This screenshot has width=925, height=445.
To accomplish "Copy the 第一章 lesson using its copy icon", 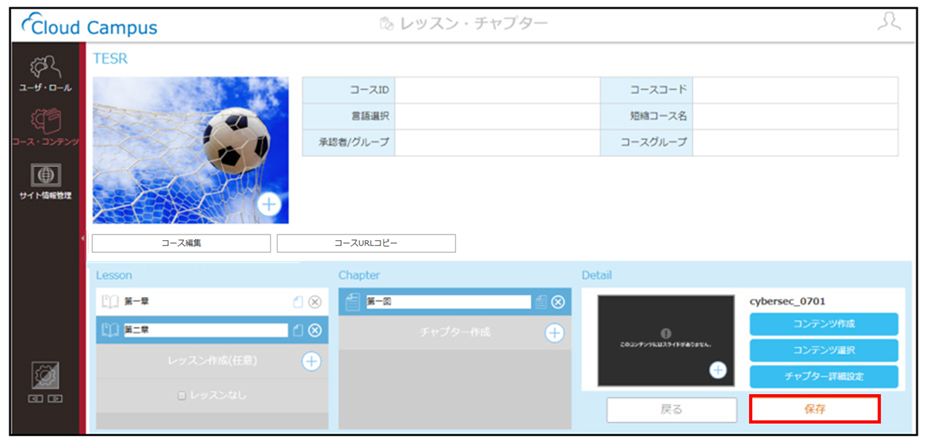I will (298, 302).
